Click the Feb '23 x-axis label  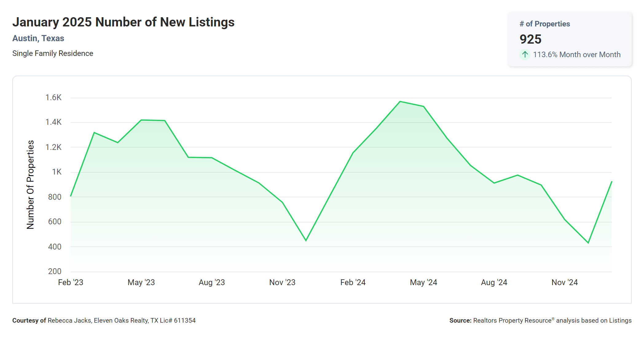[x=70, y=282]
